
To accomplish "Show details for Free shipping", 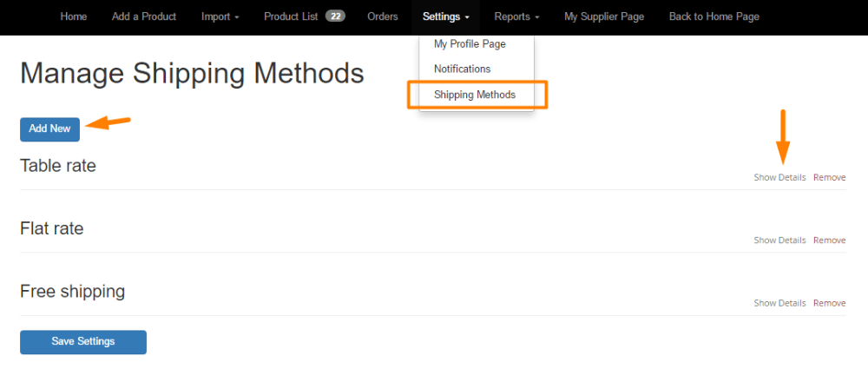I will [x=779, y=303].
